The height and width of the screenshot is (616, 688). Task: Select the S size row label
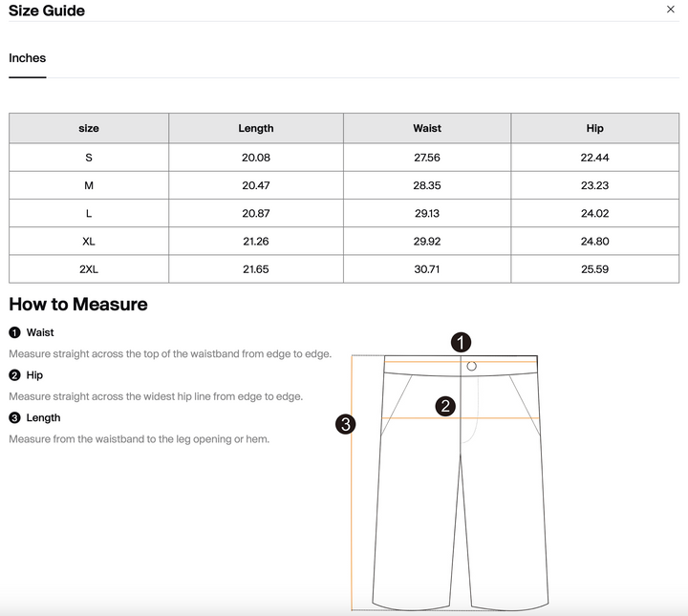(x=89, y=158)
